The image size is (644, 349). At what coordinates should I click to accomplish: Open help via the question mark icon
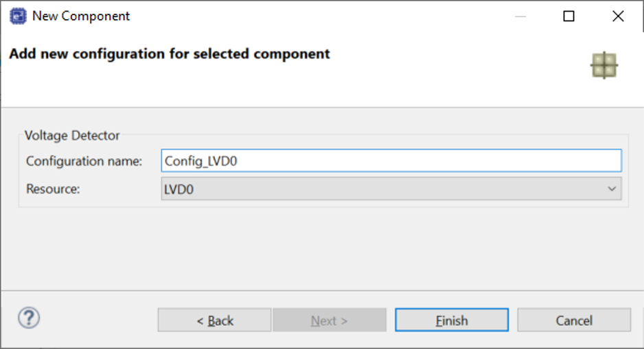click(x=29, y=318)
